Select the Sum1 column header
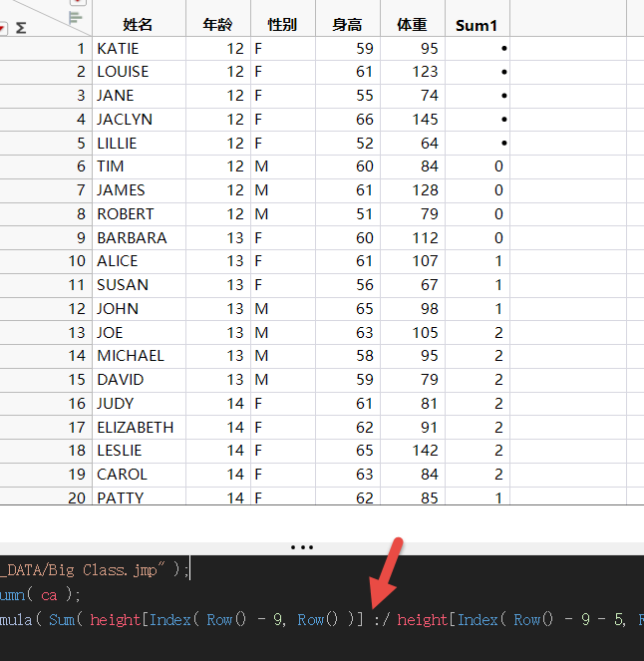 tap(478, 25)
